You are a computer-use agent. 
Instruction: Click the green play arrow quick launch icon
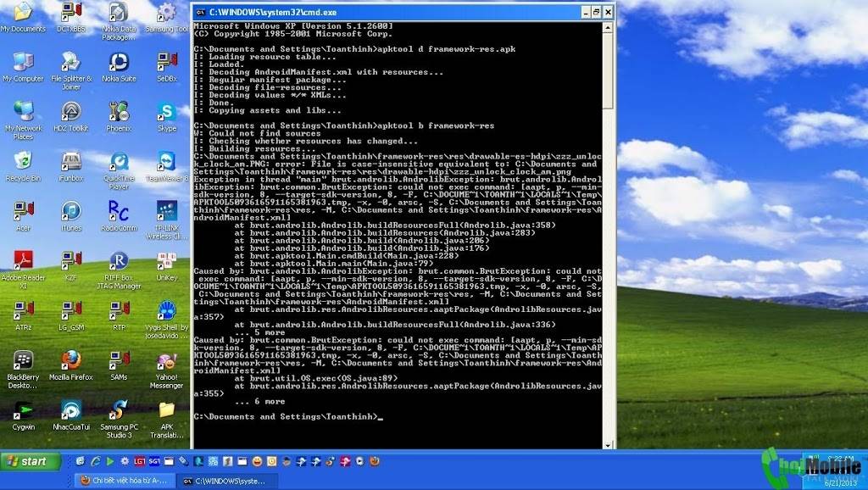[110, 461]
